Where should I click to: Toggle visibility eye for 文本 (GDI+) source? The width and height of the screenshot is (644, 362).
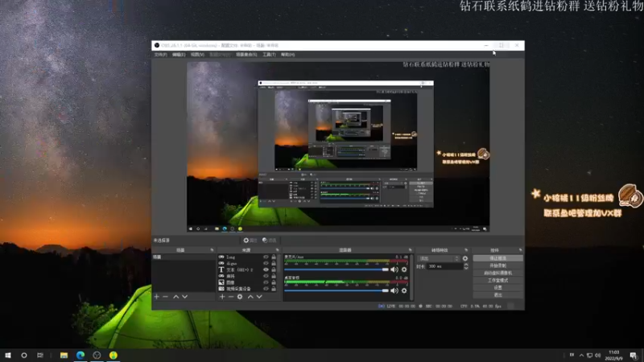(x=265, y=269)
